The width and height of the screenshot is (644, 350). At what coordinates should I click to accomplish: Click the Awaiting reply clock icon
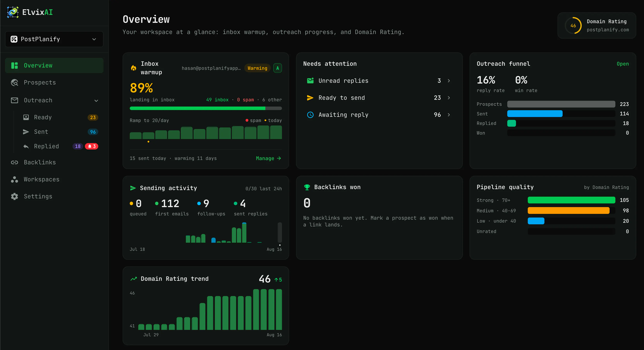pyautogui.click(x=310, y=115)
